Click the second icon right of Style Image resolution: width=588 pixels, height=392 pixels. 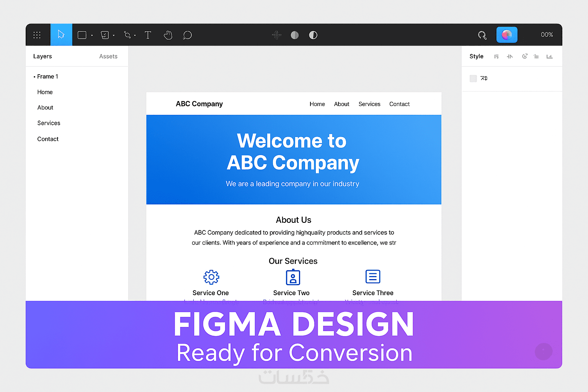click(x=510, y=57)
